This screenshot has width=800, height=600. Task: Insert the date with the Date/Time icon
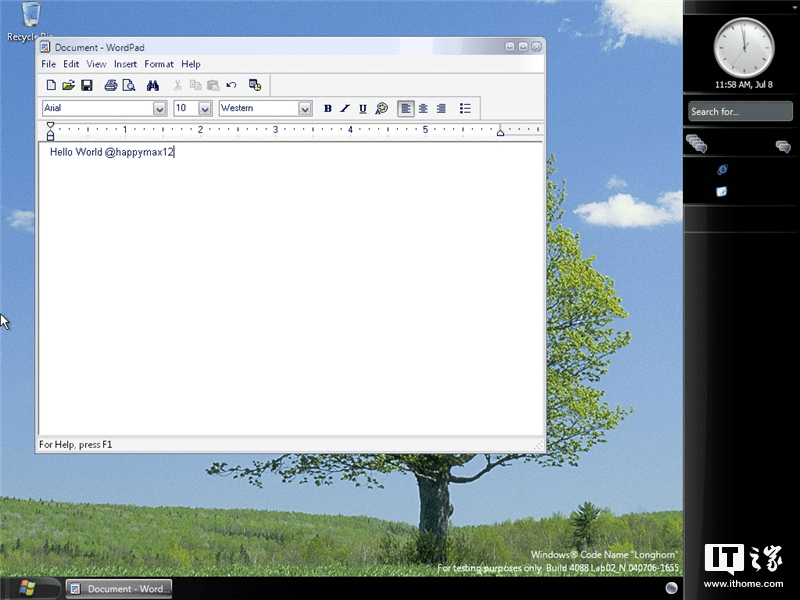tap(254, 85)
